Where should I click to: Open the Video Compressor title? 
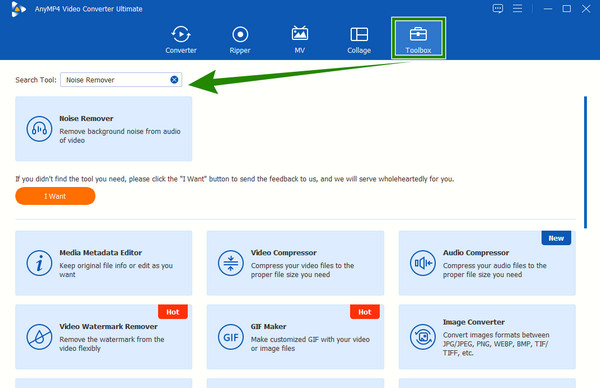284,253
